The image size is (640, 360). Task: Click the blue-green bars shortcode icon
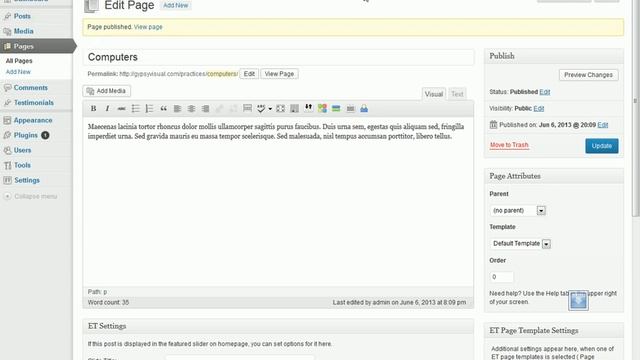click(x=336, y=108)
